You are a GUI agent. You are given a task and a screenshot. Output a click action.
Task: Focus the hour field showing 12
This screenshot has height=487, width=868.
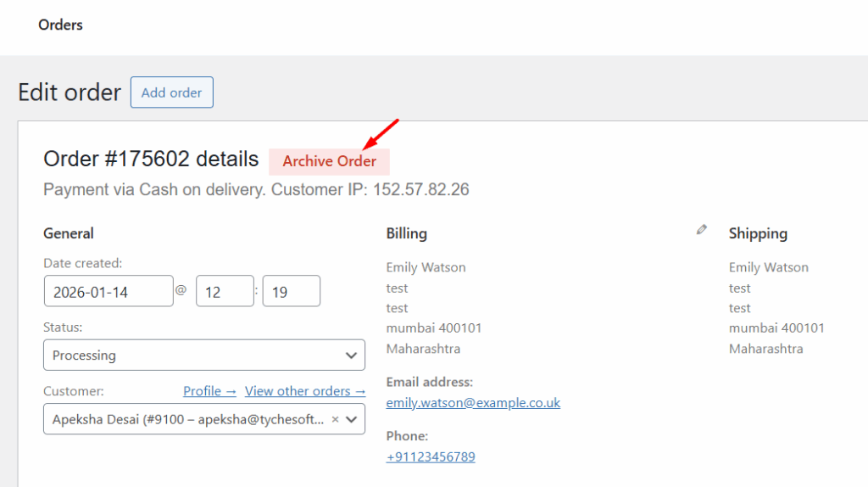click(x=225, y=291)
